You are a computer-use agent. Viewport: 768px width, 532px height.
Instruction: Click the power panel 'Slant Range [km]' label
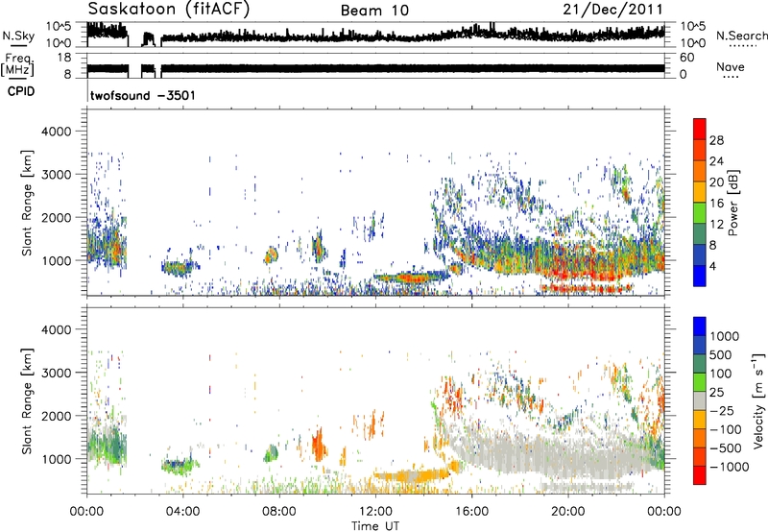27,203
